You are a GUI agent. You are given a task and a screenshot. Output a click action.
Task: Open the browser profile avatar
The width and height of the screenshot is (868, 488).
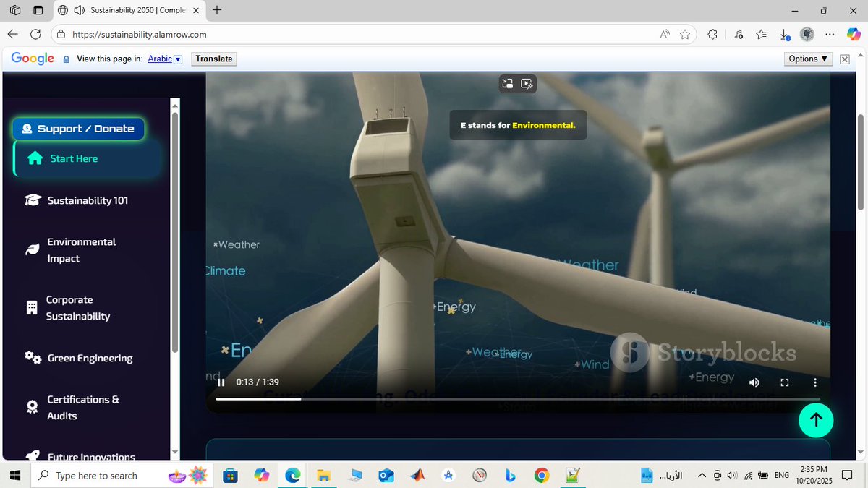tap(807, 34)
